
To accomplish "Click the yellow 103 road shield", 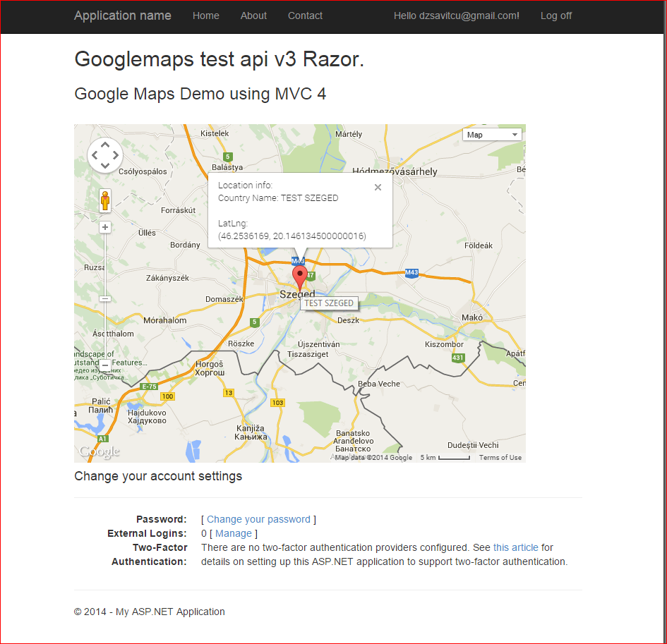I will (278, 403).
